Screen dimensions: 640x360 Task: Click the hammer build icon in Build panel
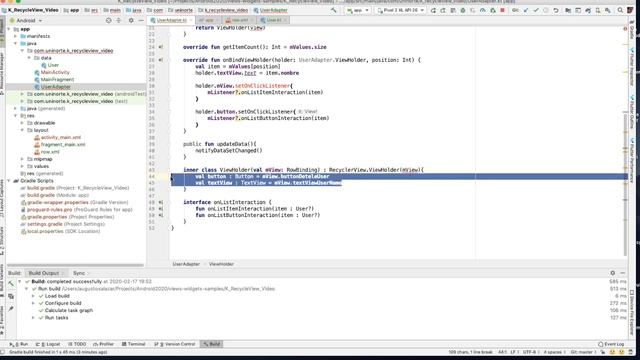(x=11, y=283)
